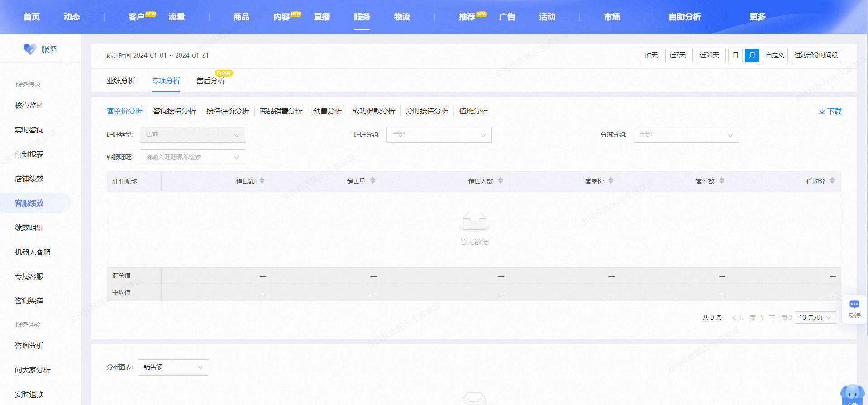
Task: Select the 值班分析 sub-tab
Action: click(473, 111)
